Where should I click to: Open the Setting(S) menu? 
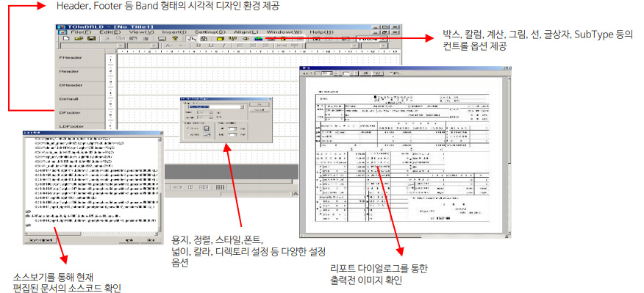[x=210, y=32]
